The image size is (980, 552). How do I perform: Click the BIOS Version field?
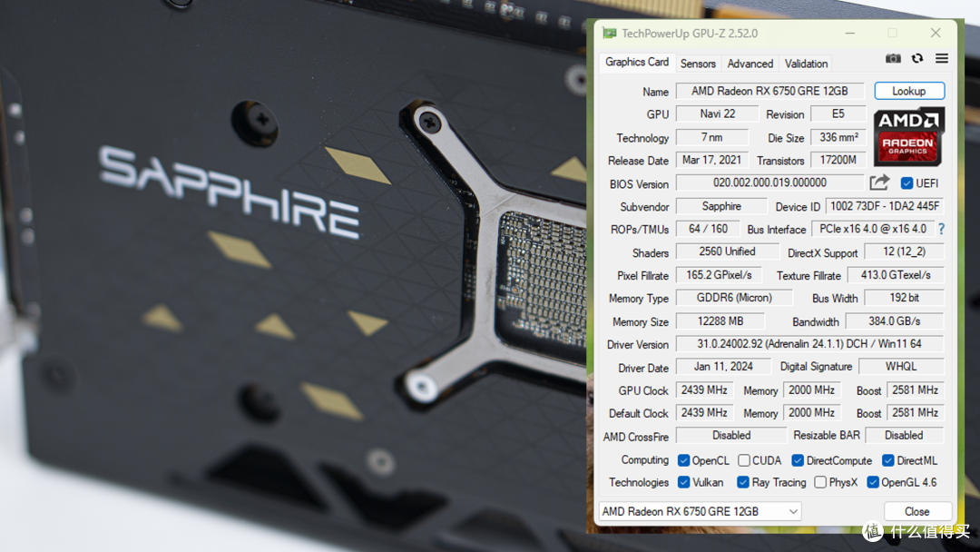(769, 182)
